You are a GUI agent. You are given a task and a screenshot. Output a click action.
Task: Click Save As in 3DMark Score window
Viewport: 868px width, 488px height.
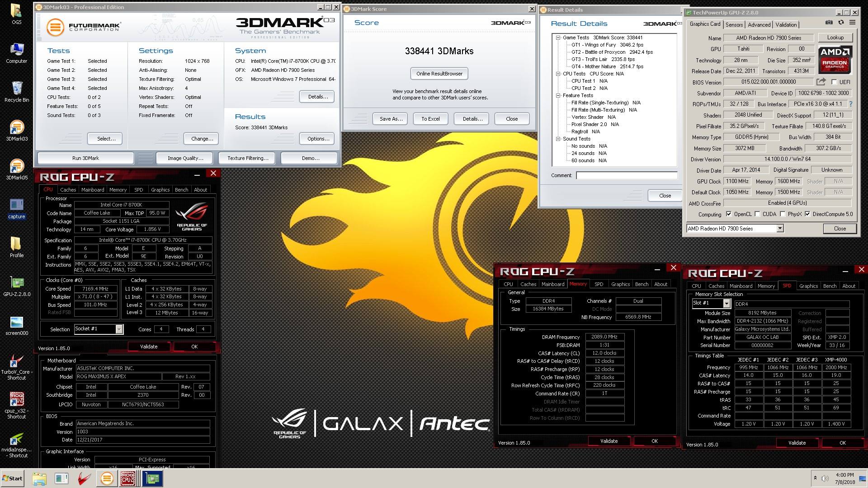coord(391,119)
